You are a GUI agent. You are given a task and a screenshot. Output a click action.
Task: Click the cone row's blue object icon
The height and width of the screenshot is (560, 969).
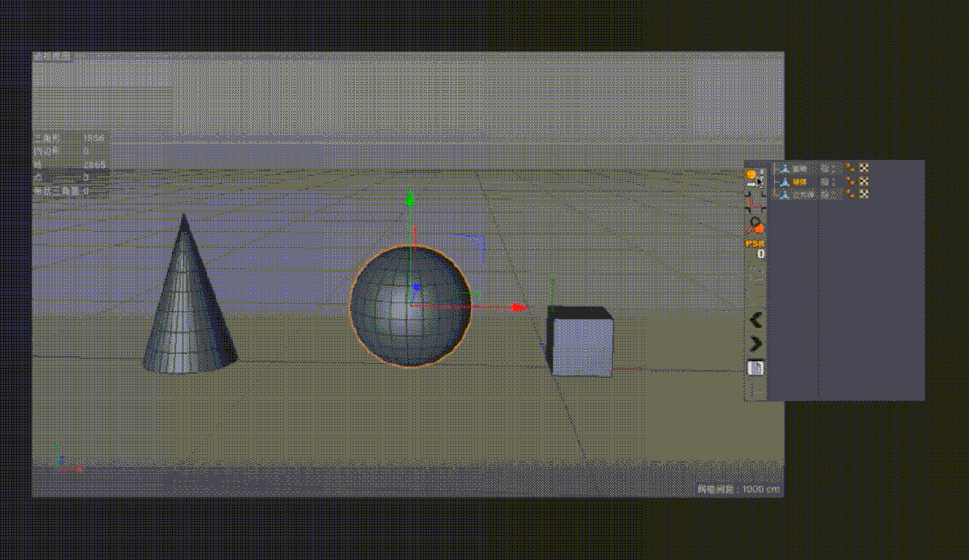[x=784, y=169]
